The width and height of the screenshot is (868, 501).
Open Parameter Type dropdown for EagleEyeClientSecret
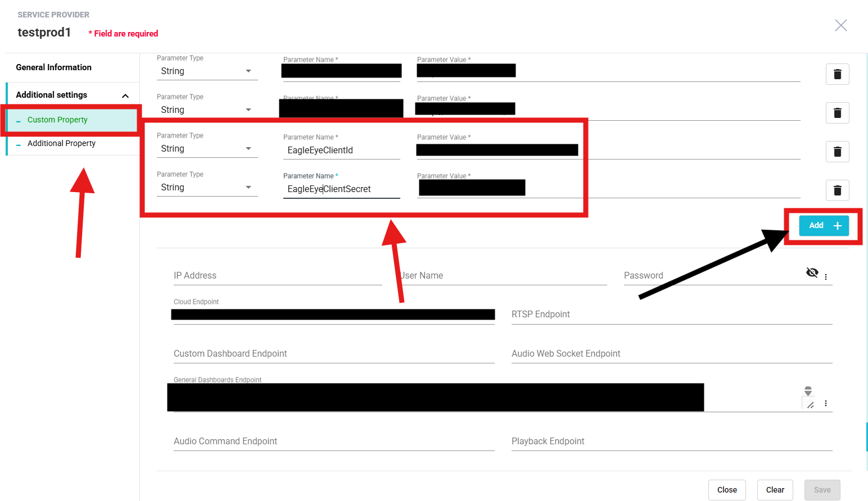coord(206,188)
